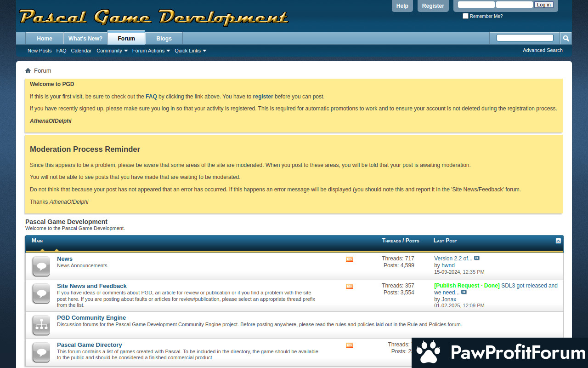Click Pascal Game Directory status icon
The height and width of the screenshot is (368, 588).
(x=41, y=352)
